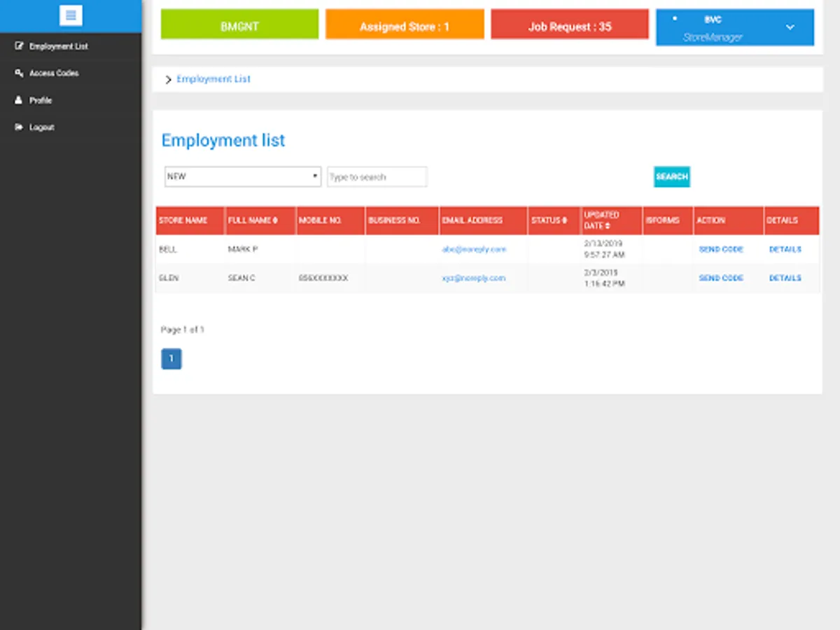Focus the Type to search field
This screenshot has width=840, height=630.
coord(377,176)
